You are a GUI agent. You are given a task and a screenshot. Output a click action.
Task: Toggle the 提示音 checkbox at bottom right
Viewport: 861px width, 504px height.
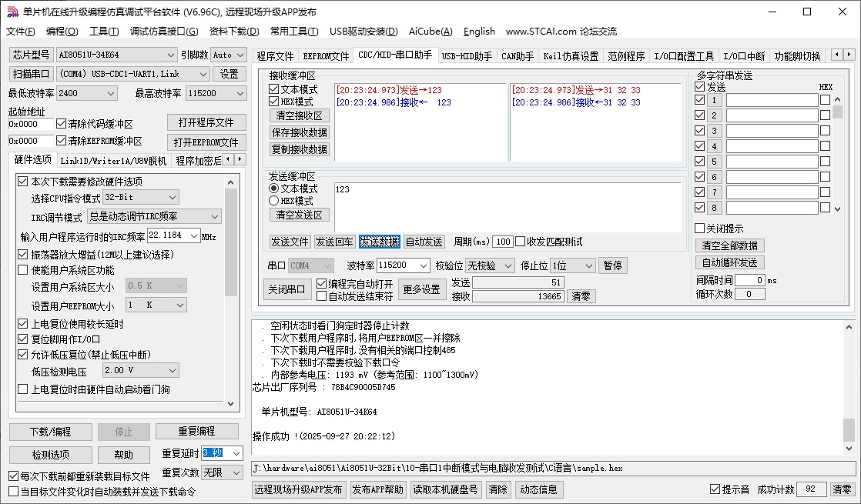click(x=715, y=489)
